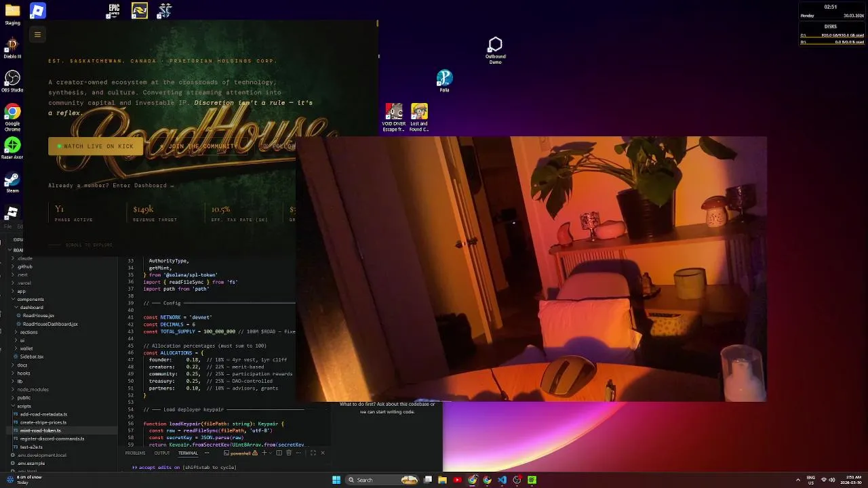The image size is (868, 488).
Task: Close the terminal panel
Action: coord(323,453)
